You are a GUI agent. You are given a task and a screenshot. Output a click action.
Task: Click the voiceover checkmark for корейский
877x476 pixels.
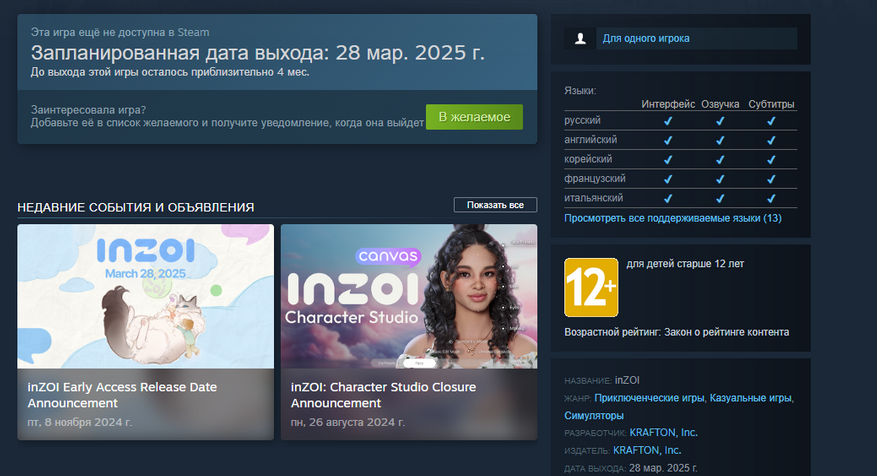(x=720, y=159)
